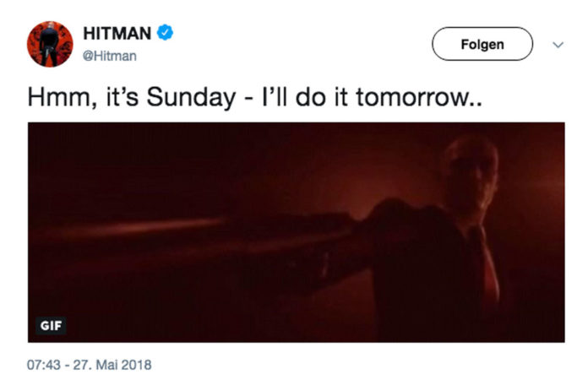Image resolution: width=588 pixels, height=385 pixels.
Task: Play the GIF by clicking its center
Action: [296, 232]
